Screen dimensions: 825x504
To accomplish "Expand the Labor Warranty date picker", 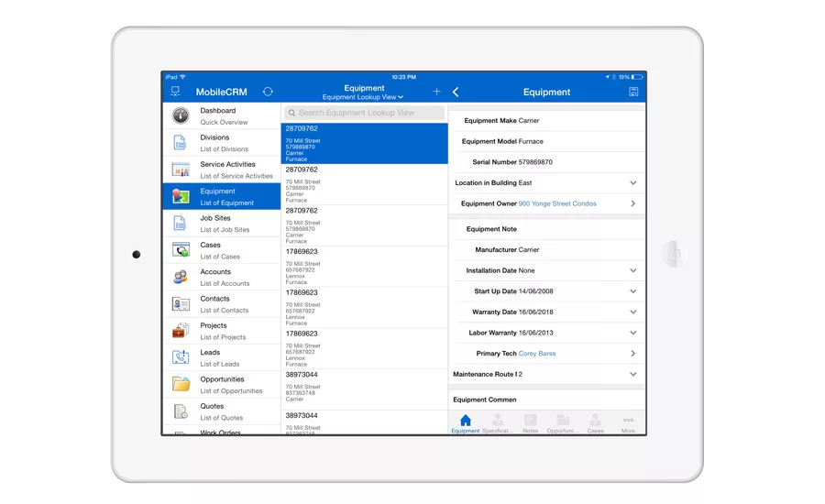I will (632, 333).
